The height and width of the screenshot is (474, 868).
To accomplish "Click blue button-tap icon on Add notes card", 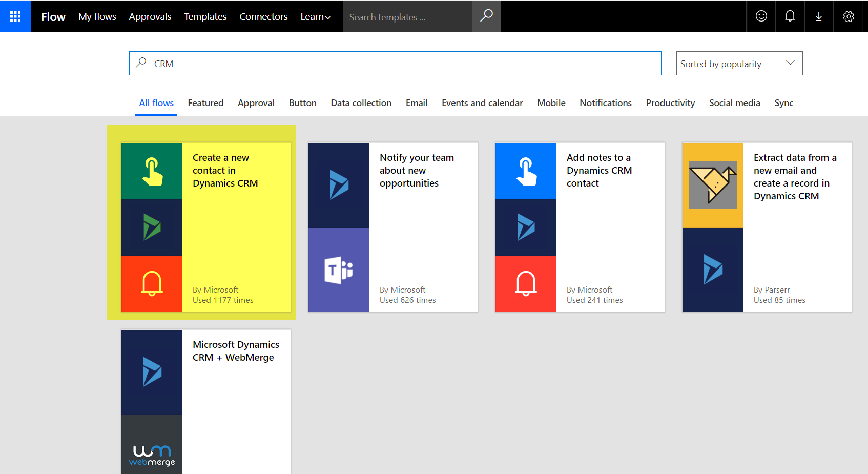I will coord(526,171).
